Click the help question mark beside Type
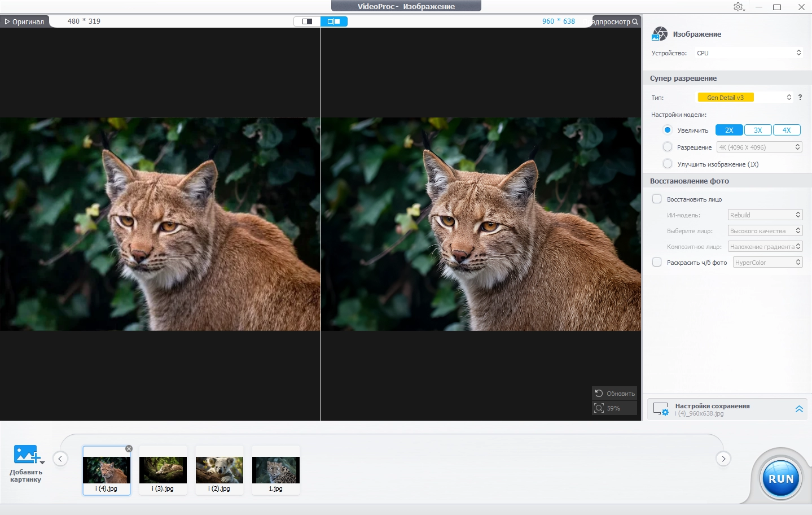Image resolution: width=812 pixels, height=515 pixels. (800, 97)
